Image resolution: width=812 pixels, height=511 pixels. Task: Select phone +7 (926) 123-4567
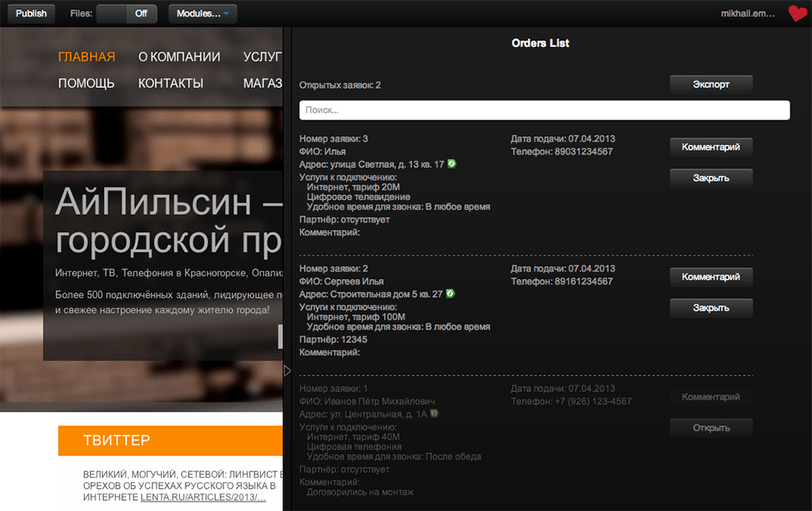tap(593, 402)
